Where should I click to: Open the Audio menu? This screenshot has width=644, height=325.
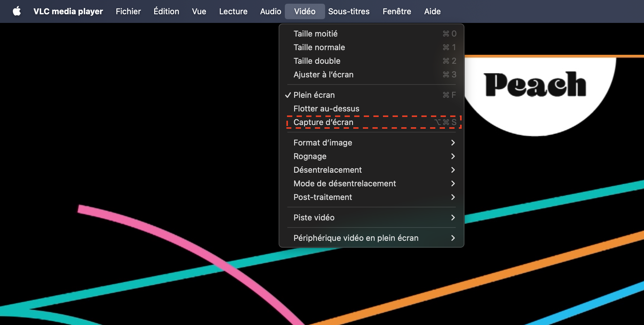pos(270,11)
